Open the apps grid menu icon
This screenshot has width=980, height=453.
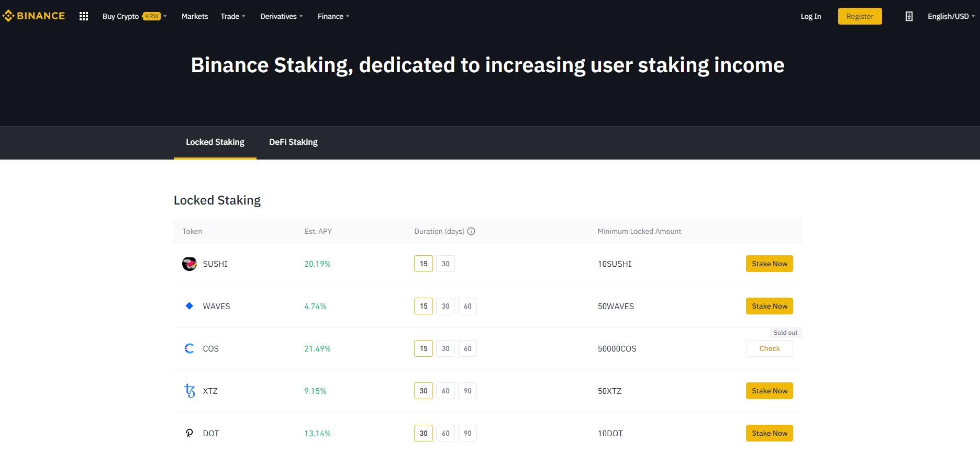84,16
